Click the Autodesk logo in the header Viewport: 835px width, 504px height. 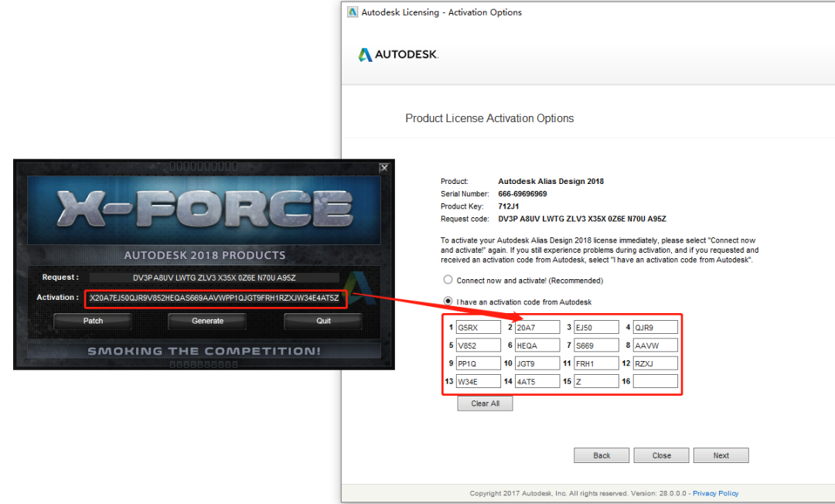point(398,54)
